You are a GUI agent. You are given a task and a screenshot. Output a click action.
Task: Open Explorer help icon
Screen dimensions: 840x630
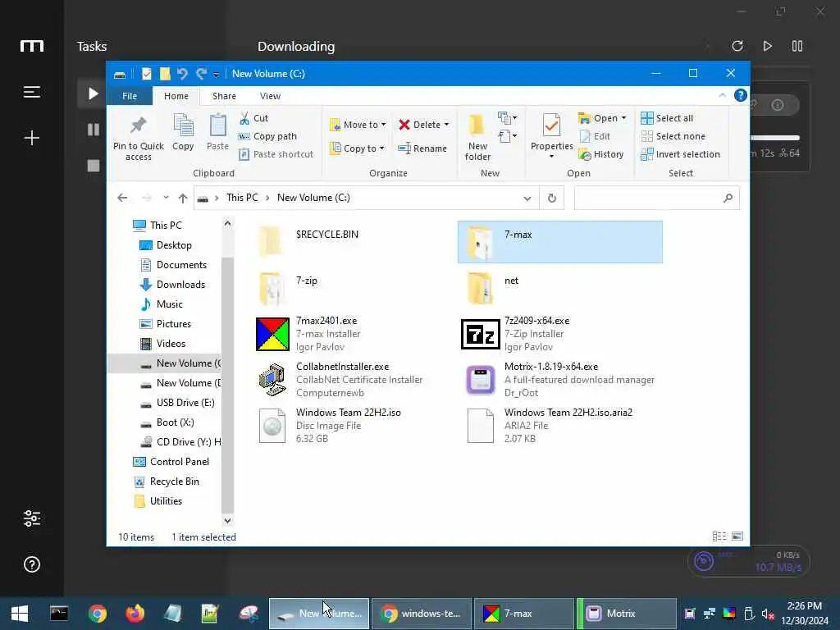pyautogui.click(x=741, y=95)
